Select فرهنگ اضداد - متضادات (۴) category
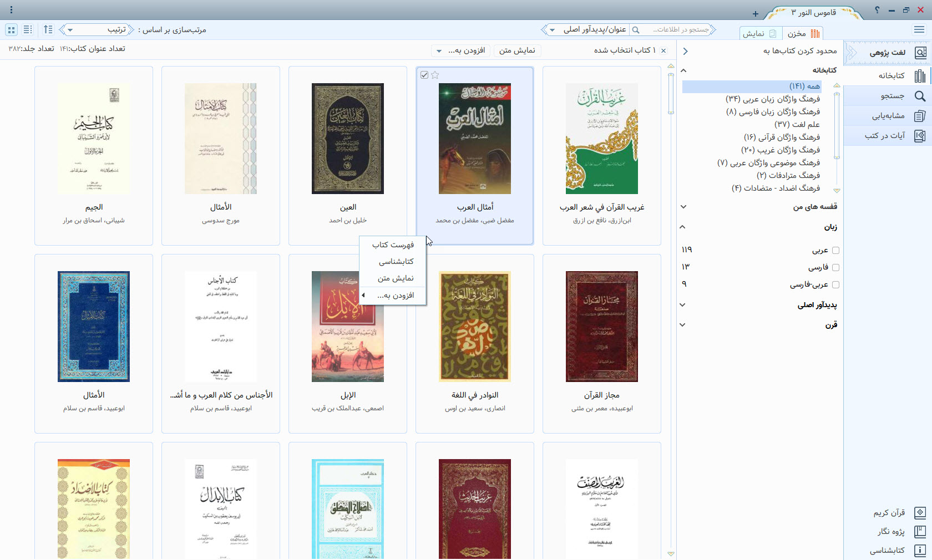Image resolution: width=932 pixels, height=560 pixels. click(x=776, y=189)
